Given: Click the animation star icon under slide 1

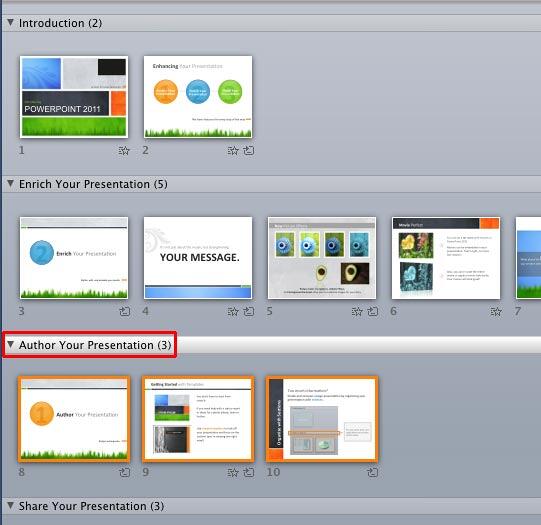Looking at the screenshot, I should (x=124, y=150).
